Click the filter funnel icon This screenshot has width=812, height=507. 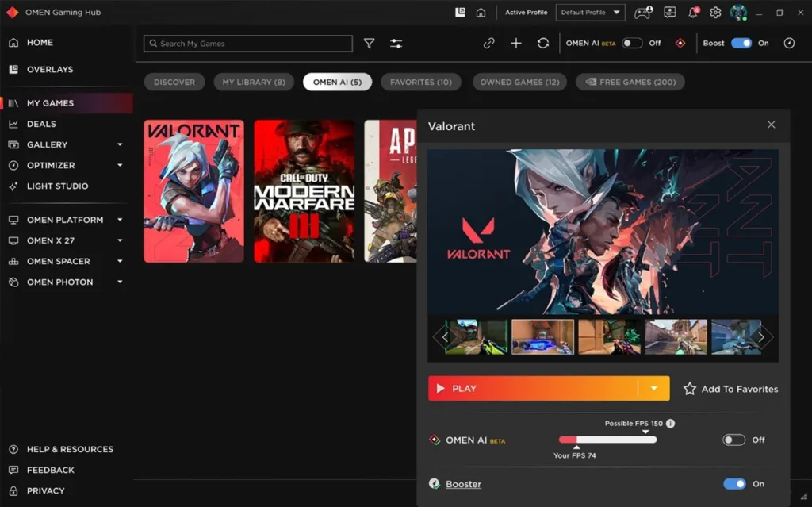pyautogui.click(x=370, y=44)
